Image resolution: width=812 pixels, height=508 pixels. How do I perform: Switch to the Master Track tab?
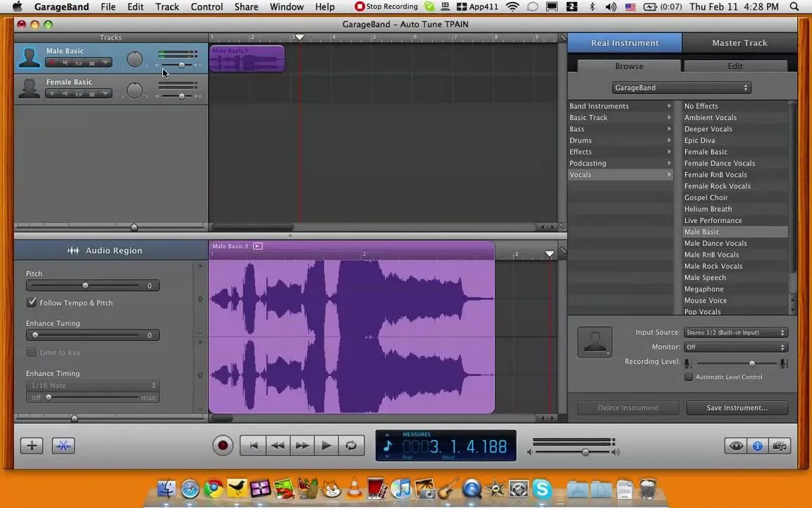pyautogui.click(x=739, y=43)
